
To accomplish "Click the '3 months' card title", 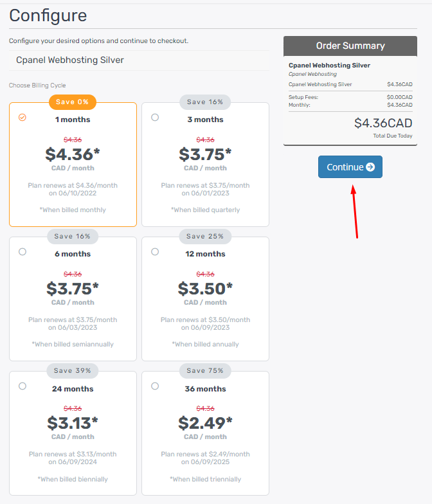I will click(x=206, y=120).
